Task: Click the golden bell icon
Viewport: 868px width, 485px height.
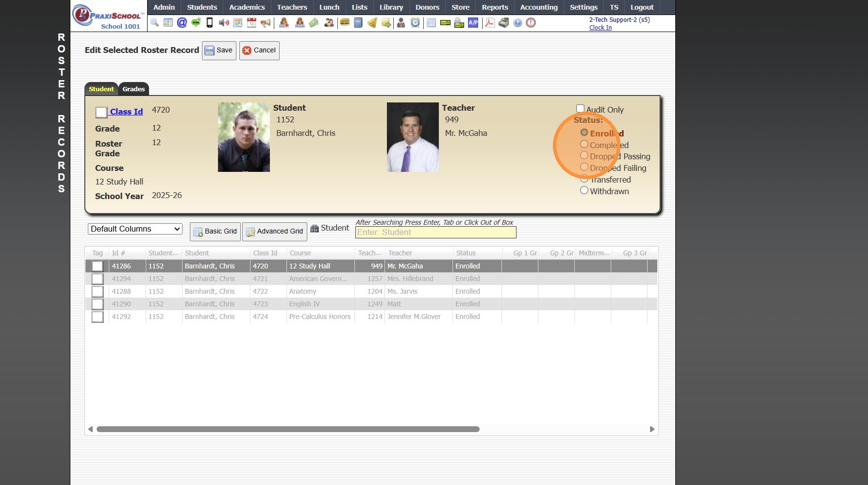Action: pyautogui.click(x=372, y=23)
